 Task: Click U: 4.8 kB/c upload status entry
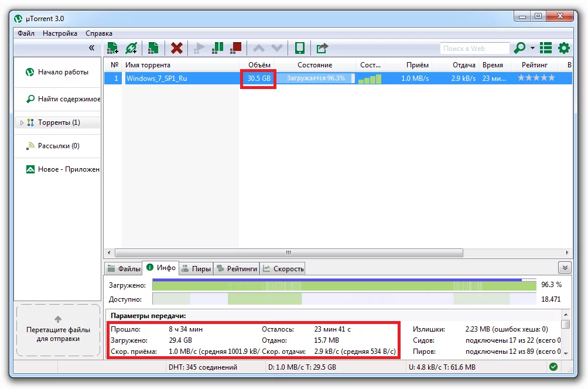click(442, 367)
